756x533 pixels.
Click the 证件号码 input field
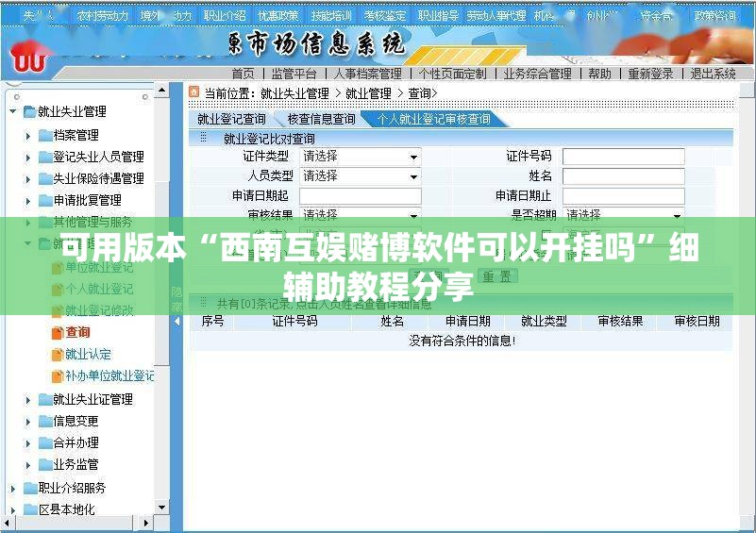[624, 157]
